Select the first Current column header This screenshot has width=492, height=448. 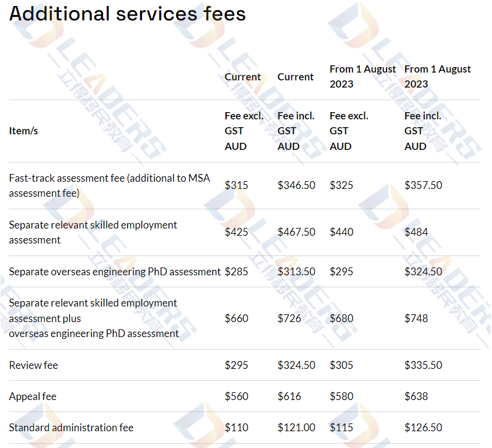pyautogui.click(x=243, y=77)
